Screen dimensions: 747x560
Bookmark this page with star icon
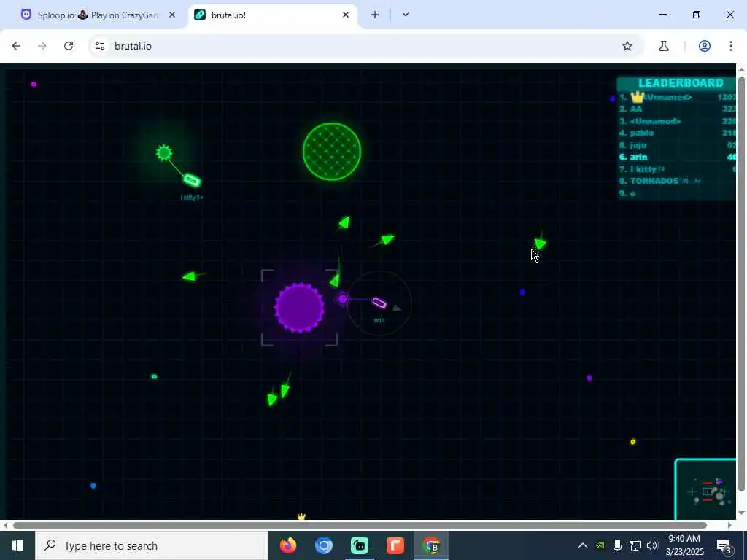pyautogui.click(x=627, y=46)
